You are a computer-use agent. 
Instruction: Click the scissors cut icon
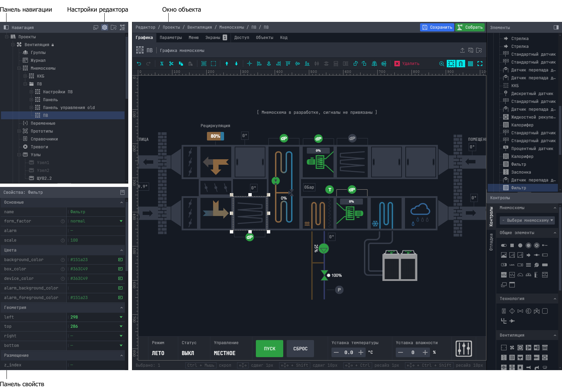tap(171, 64)
